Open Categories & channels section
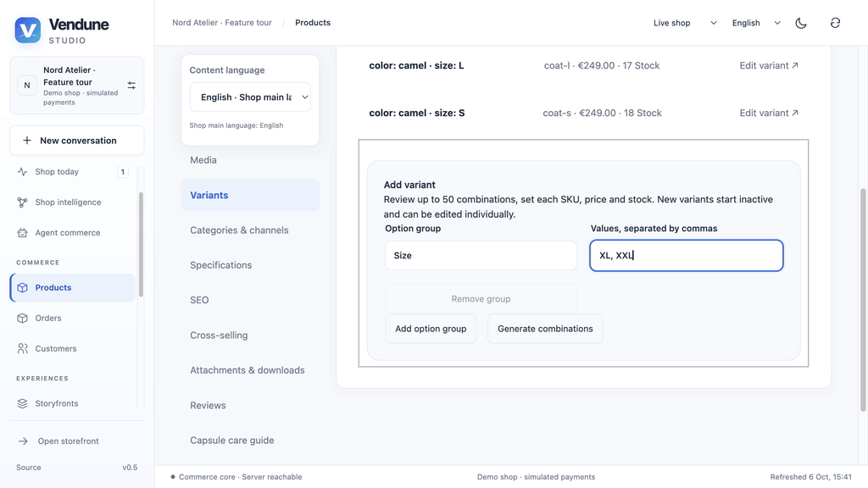The width and height of the screenshot is (868, 488). pos(250,230)
